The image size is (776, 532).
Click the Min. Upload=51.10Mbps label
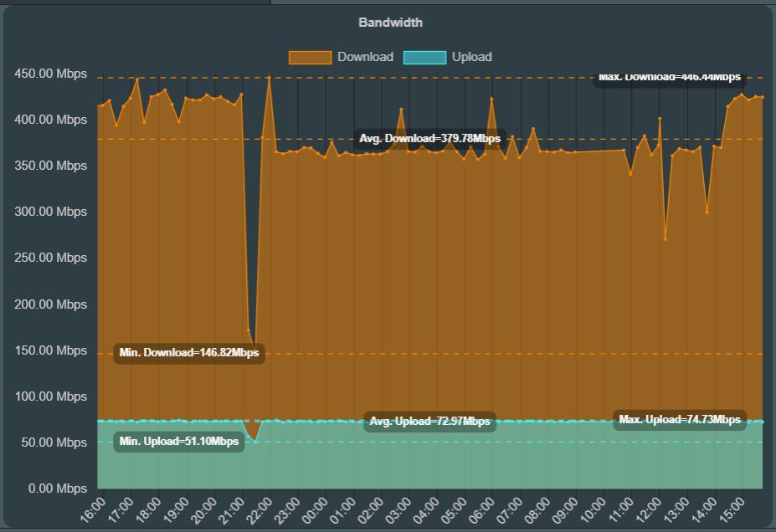(179, 442)
